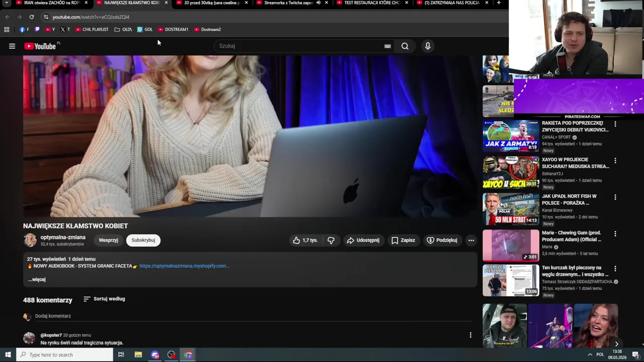644x362 pixels.
Task: Open tab search dropdown arrow
Action: 7,3
